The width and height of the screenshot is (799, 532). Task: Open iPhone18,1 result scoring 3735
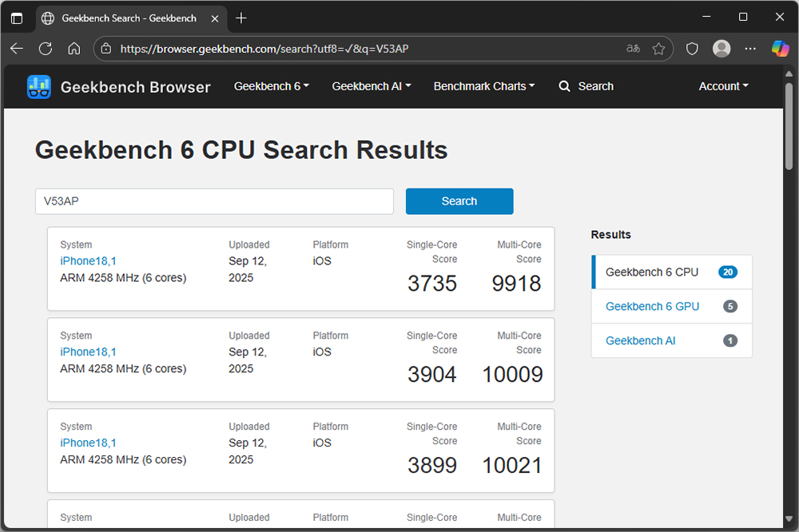tap(88, 261)
